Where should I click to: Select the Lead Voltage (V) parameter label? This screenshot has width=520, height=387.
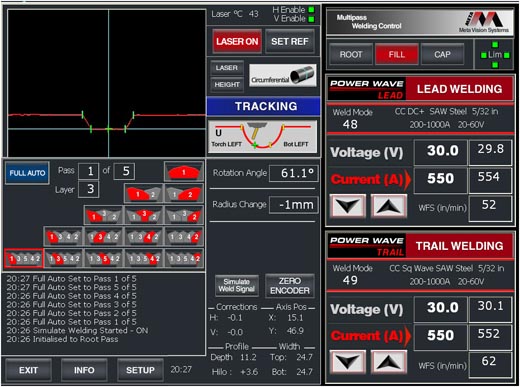[367, 152]
